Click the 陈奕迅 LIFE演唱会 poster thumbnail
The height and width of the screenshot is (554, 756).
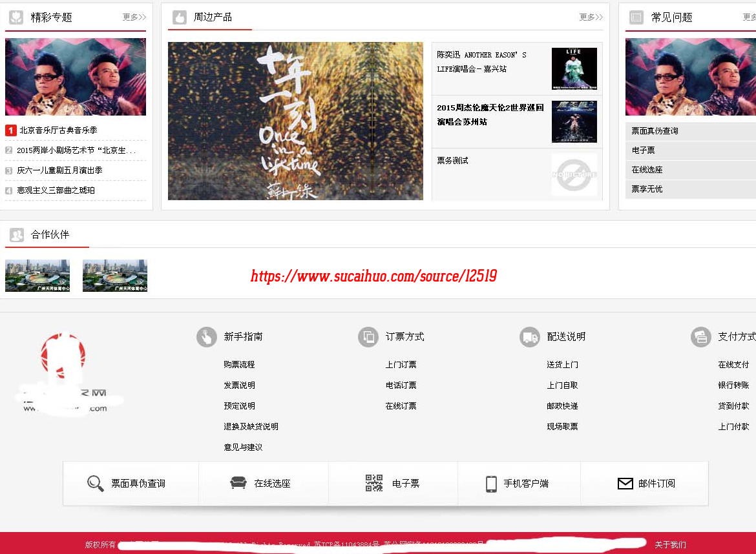pos(574,68)
